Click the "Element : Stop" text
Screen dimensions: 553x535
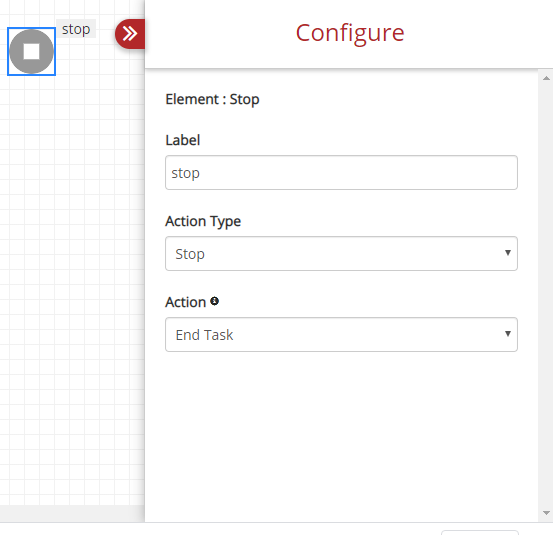point(212,99)
